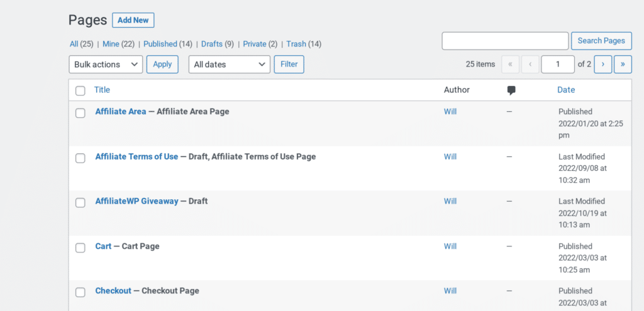The width and height of the screenshot is (644, 311).
Task: Tick the Cart page checkbox
Action: 80,248
